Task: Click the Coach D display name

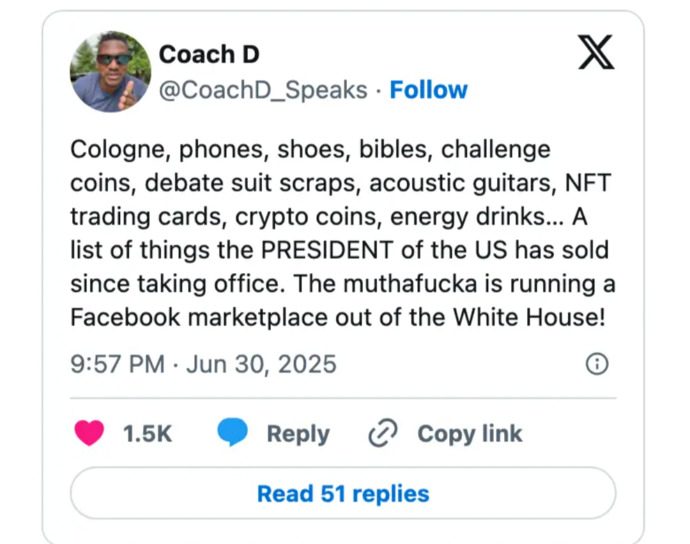Action: (209, 55)
